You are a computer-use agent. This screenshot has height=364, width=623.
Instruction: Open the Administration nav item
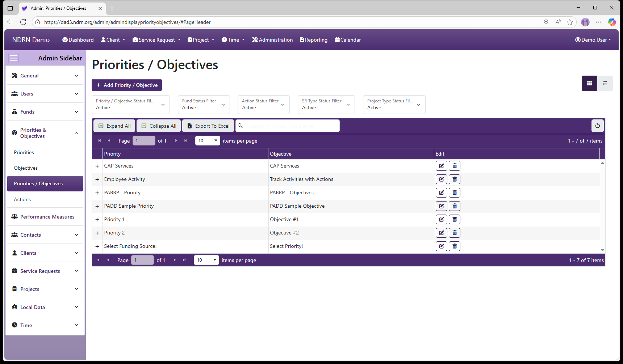pyautogui.click(x=272, y=40)
